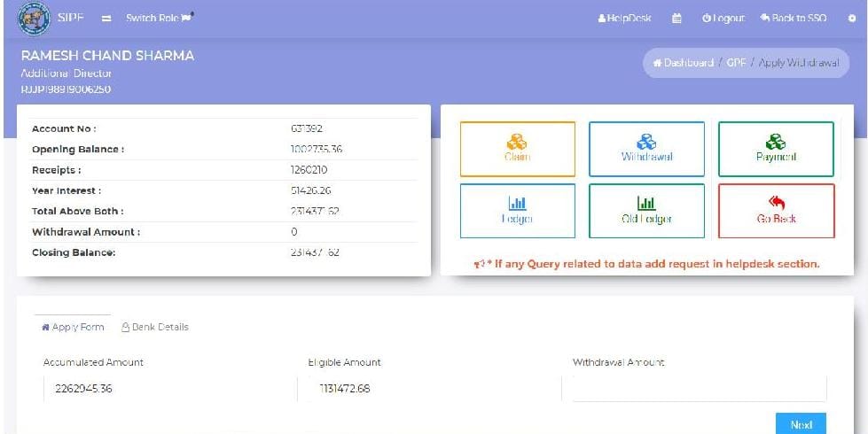Select the Total Above Both label
Screen dimensions: 868x434
click(77, 211)
